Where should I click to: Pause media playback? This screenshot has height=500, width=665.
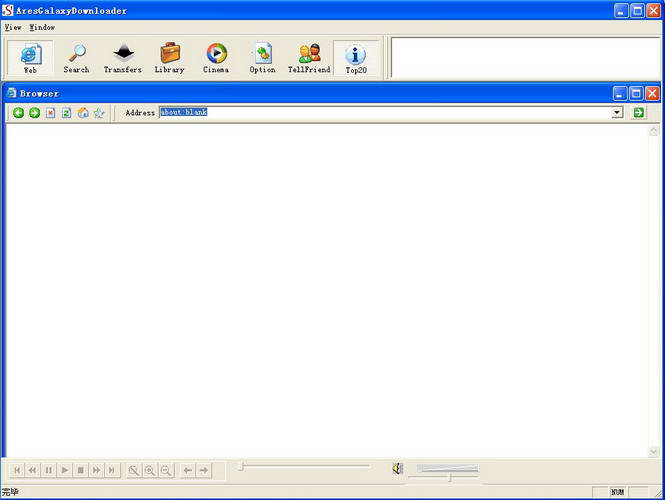(49, 470)
